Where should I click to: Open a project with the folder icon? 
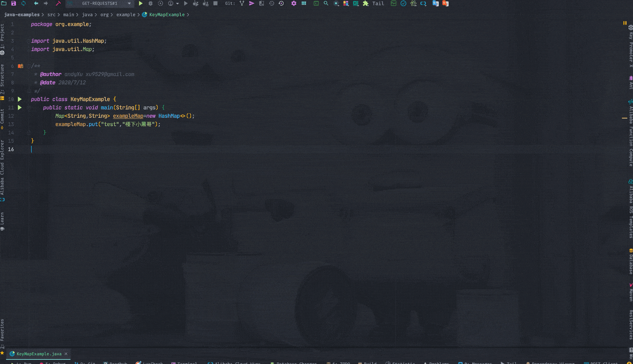(4, 3)
